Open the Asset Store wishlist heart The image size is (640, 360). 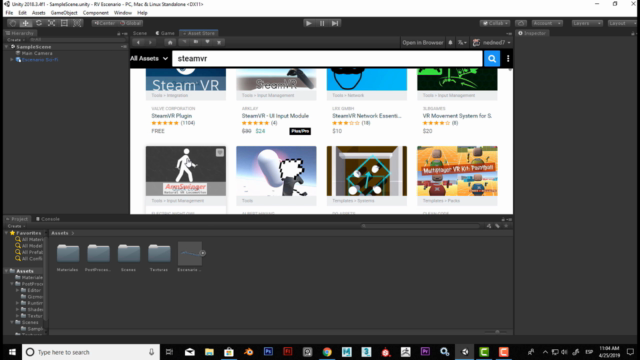click(x=207, y=42)
